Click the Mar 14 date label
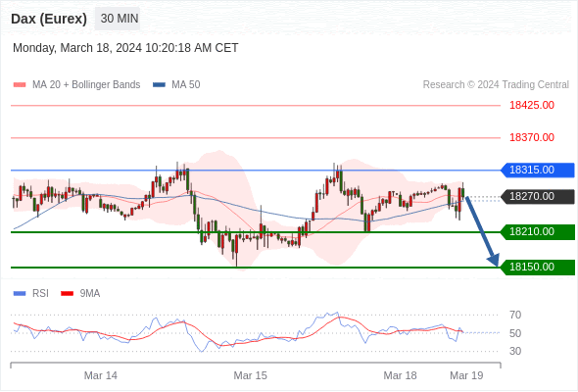The height and width of the screenshot is (392, 578). (101, 375)
